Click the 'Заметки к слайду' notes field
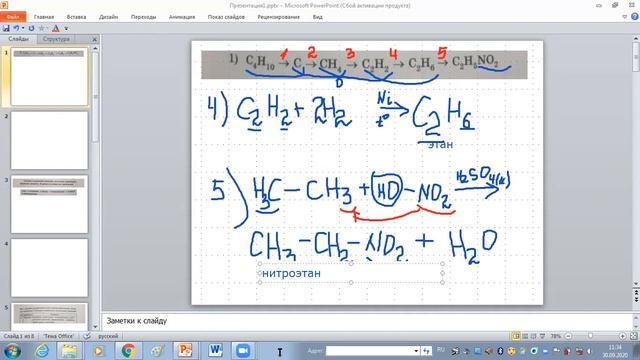Screen dimensions: 640x360 pyautogui.click(x=366, y=321)
